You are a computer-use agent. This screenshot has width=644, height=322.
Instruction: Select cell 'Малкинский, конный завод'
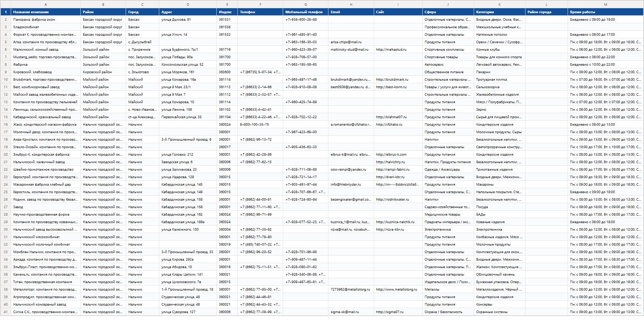tap(46, 49)
